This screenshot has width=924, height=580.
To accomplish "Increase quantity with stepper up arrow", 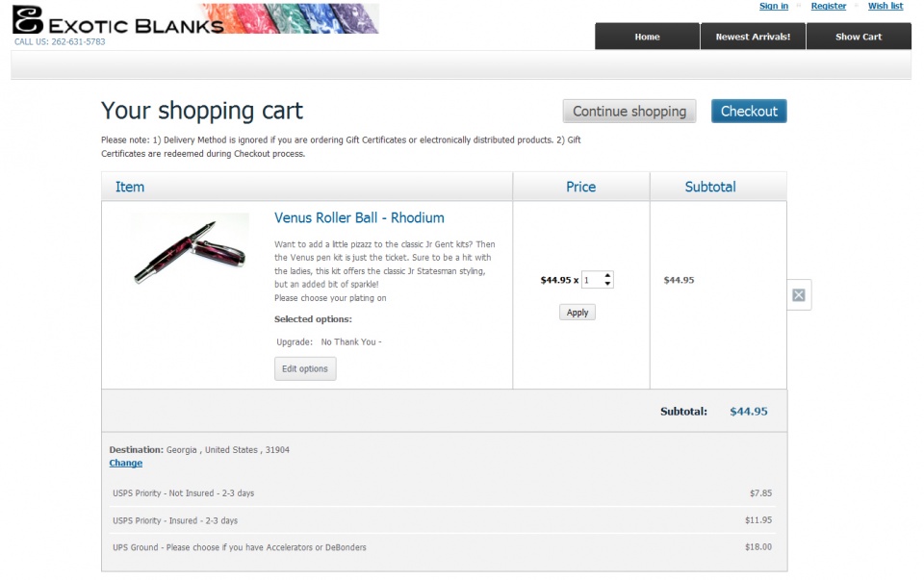I will pyautogui.click(x=608, y=276).
